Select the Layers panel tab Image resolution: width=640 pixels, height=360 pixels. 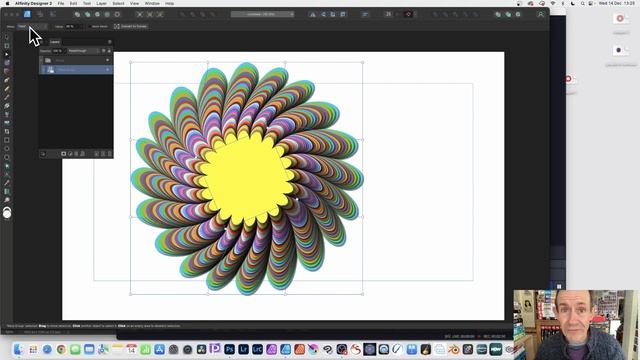55,42
